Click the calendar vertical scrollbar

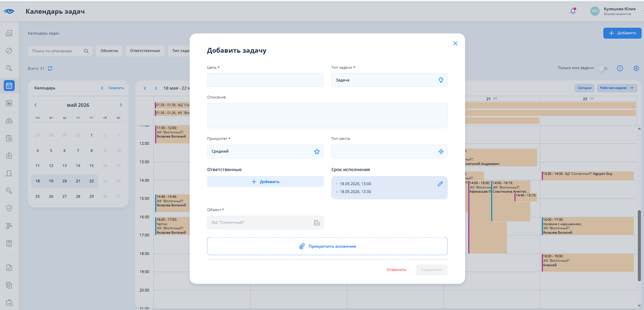click(639, 245)
